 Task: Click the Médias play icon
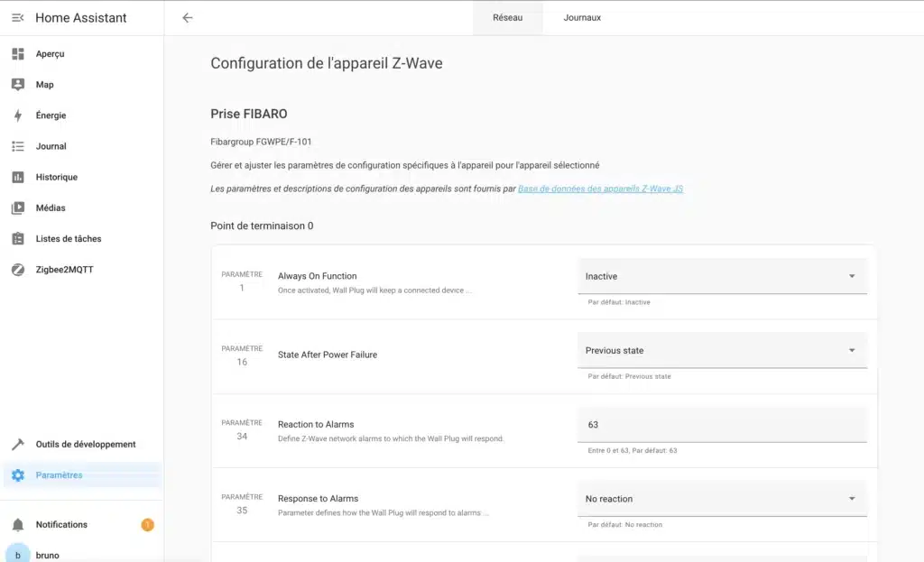pyautogui.click(x=18, y=207)
